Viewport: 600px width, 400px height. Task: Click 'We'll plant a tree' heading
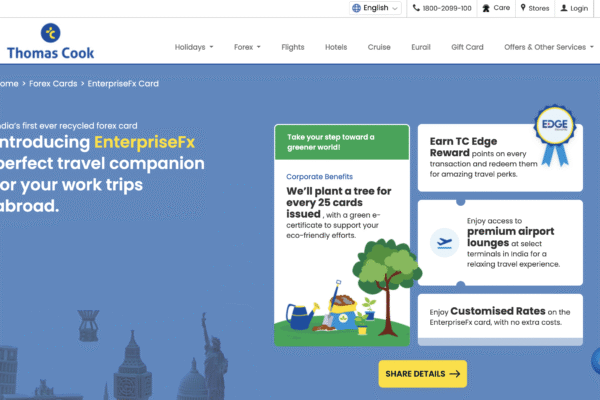339,202
